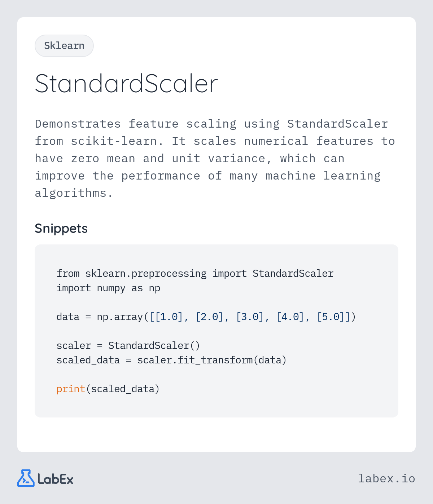This screenshot has width=433, height=504.
Task: Click the description paragraph text
Action: click(215, 158)
